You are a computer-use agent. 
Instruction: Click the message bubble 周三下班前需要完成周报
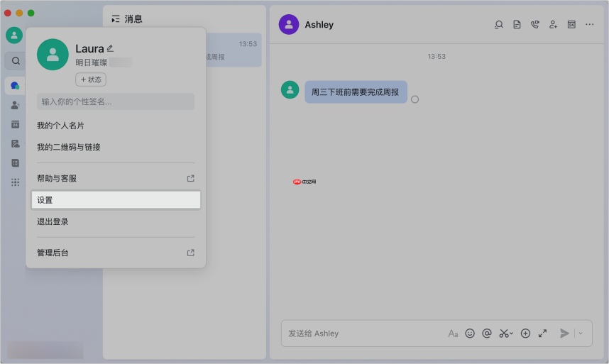(356, 92)
